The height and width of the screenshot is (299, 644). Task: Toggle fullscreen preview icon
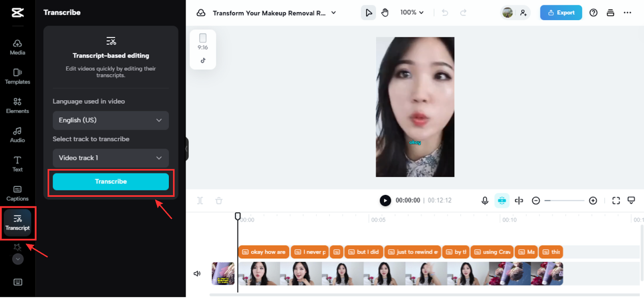tap(616, 201)
